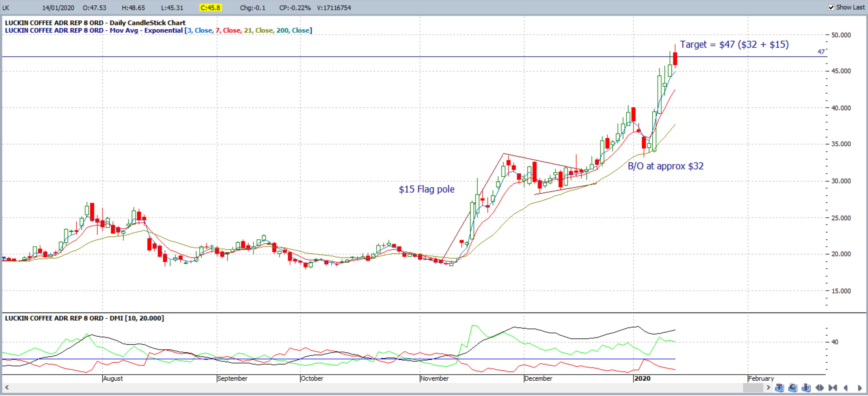Click the 40 level on DMI axis
The width and height of the screenshot is (868, 396).
(835, 342)
